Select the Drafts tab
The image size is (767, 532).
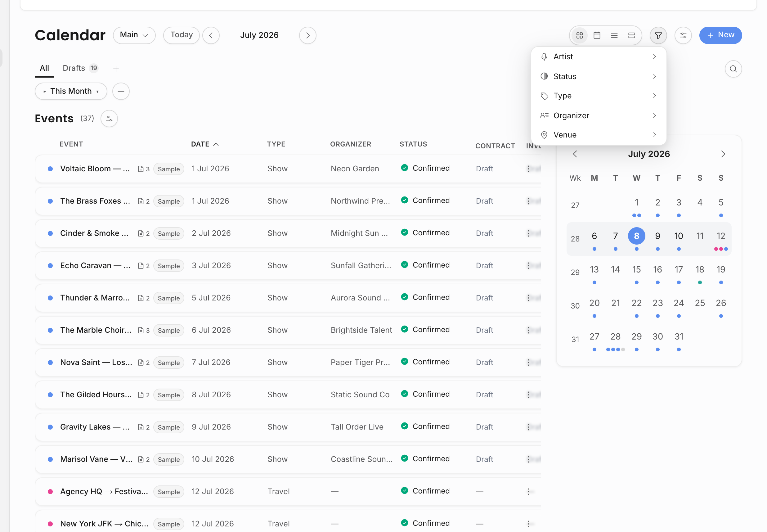(80, 68)
